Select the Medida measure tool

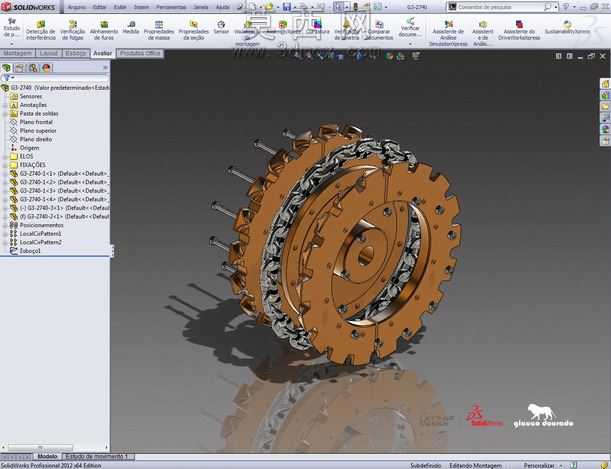(131, 28)
